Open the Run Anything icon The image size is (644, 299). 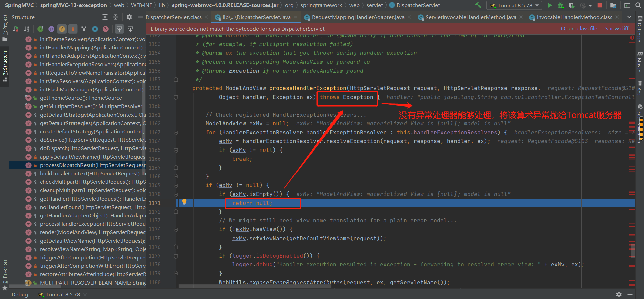627,5
